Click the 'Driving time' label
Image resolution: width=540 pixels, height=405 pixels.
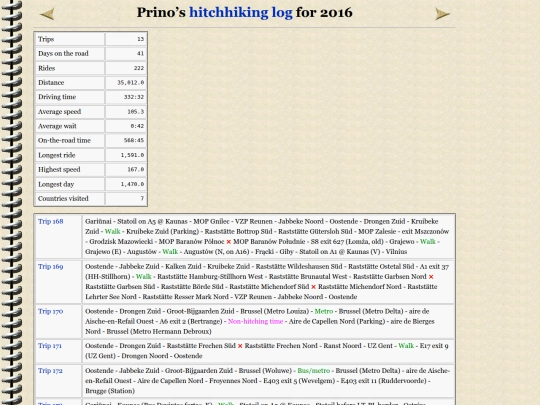[57, 97]
